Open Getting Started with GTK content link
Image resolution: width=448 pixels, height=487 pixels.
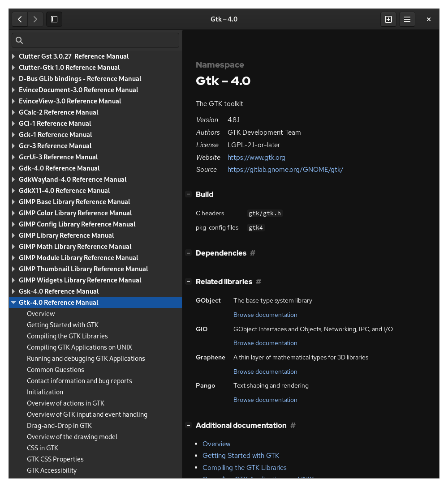(241, 456)
